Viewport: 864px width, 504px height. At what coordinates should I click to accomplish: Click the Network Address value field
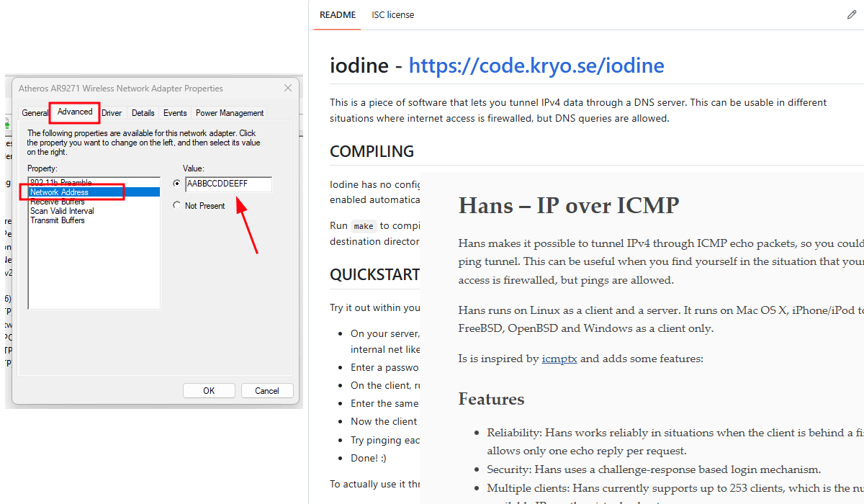228,184
